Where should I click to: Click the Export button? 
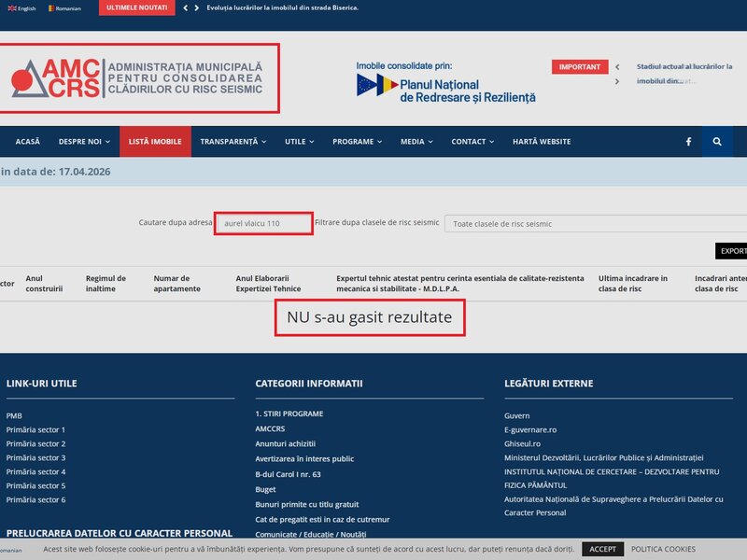click(x=731, y=251)
